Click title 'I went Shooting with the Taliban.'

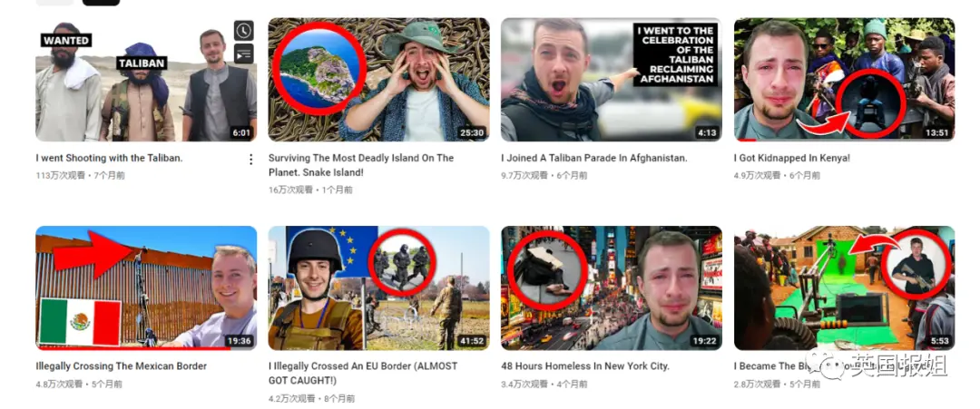(110, 158)
